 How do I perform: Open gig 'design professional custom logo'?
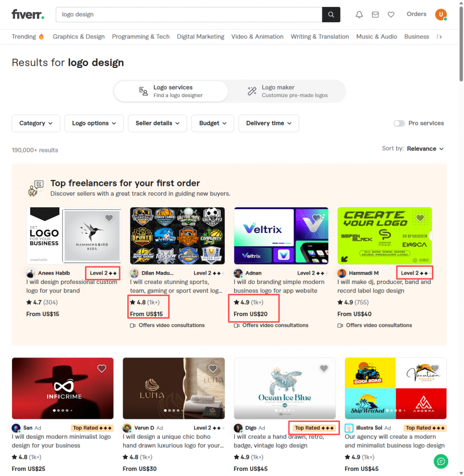(x=72, y=286)
